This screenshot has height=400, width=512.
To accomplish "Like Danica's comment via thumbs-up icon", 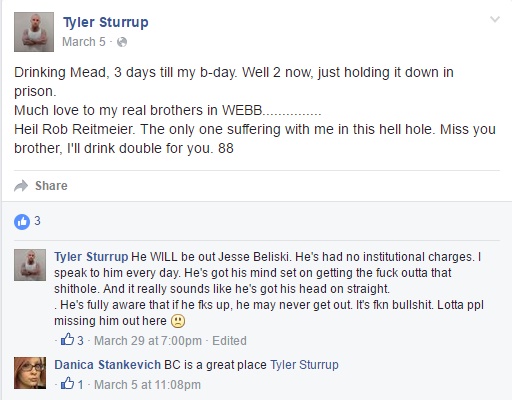I will tap(67, 384).
